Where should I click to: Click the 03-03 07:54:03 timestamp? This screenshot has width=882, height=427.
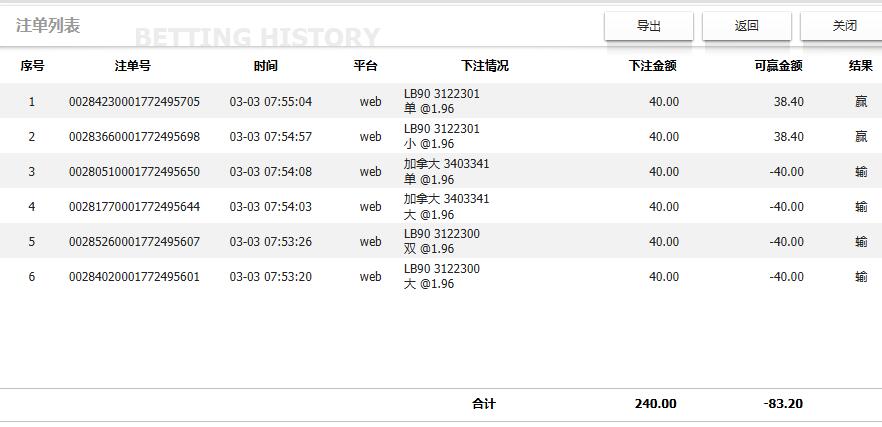click(x=270, y=207)
